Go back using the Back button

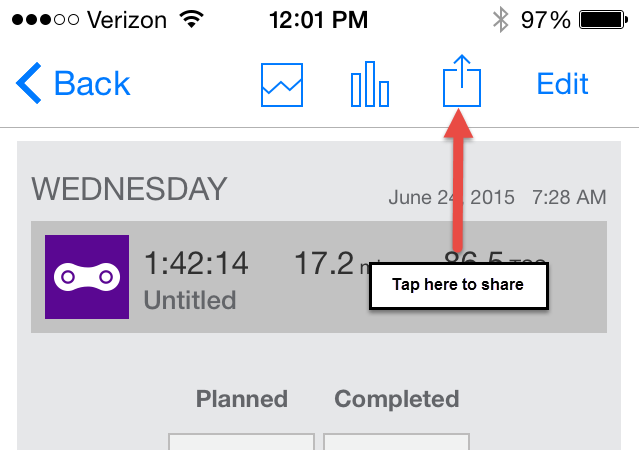pos(73,83)
